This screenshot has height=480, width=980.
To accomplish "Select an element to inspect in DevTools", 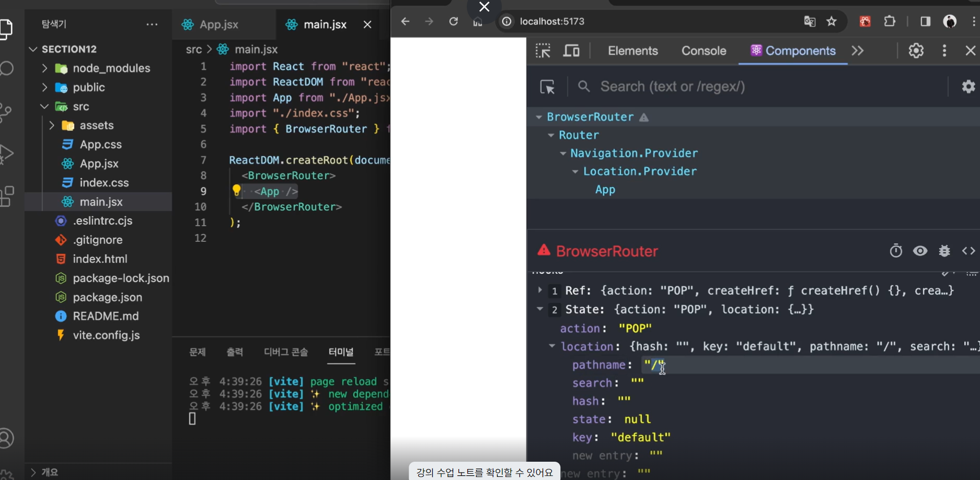I will click(x=543, y=51).
